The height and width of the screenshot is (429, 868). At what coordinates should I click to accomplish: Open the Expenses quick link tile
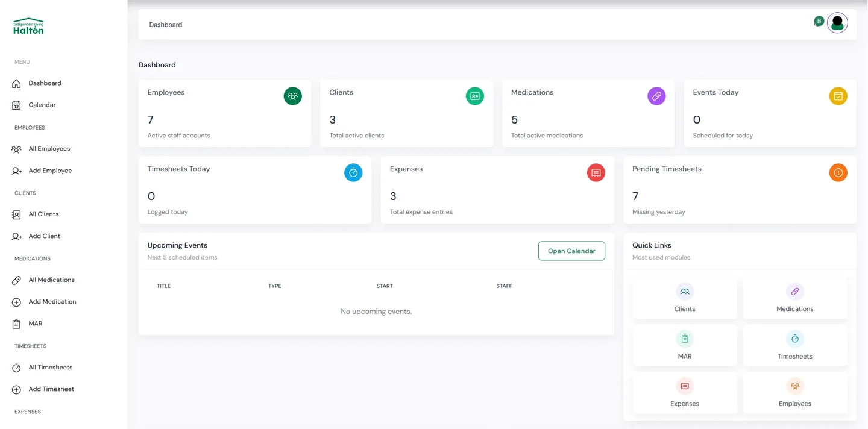coord(685,393)
